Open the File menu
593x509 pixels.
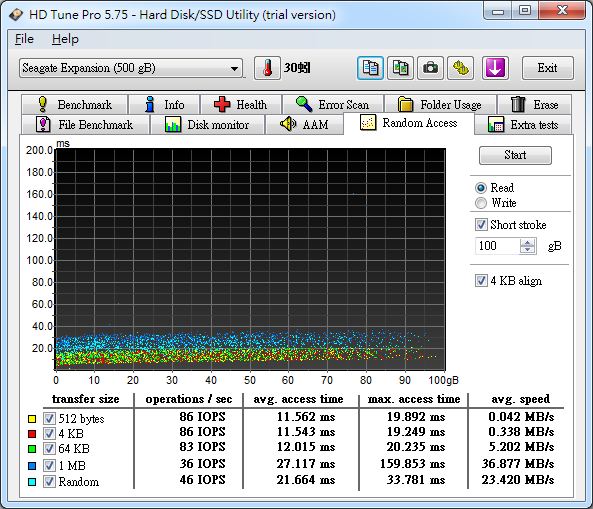click(24, 39)
